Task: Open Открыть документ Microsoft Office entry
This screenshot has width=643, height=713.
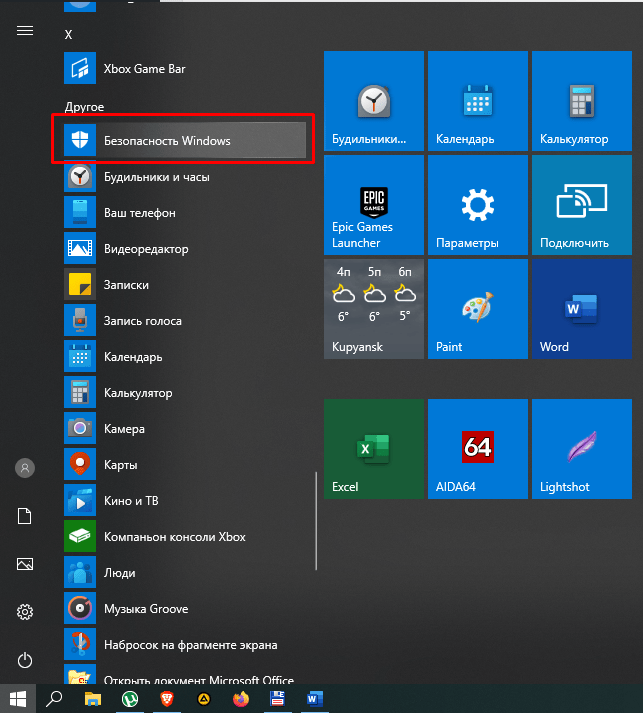Action: pyautogui.click(x=185, y=675)
